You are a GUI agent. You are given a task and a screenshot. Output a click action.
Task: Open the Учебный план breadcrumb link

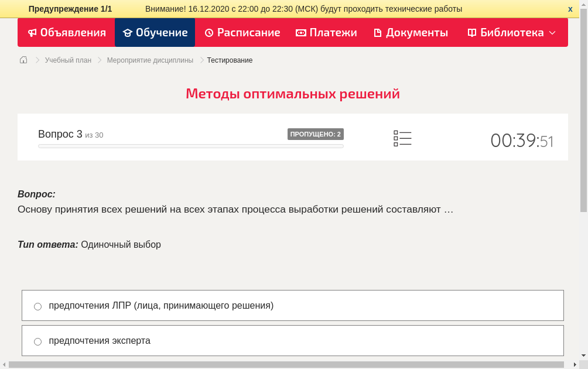tap(67, 60)
